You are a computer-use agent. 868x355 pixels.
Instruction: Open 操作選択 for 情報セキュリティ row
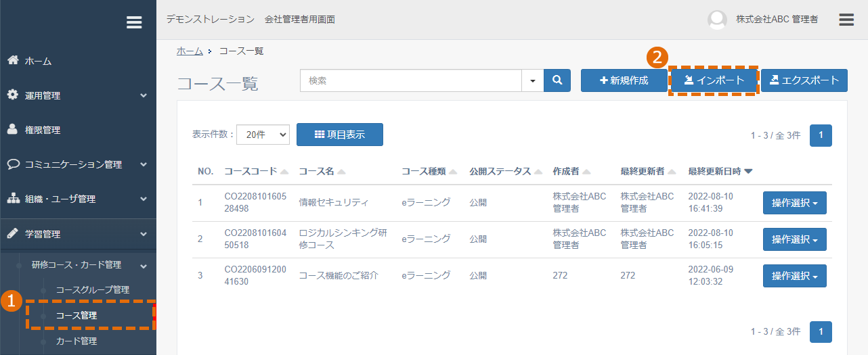tap(795, 203)
